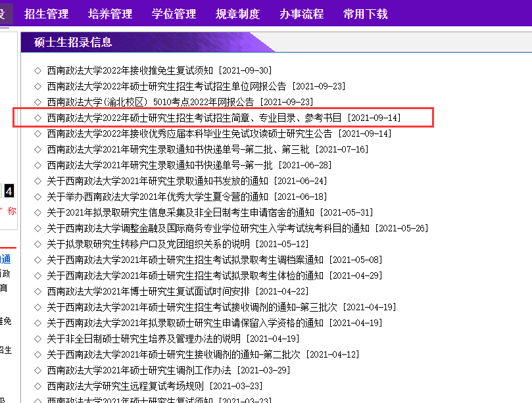Open 接收调剂的通知-第二批次 link
532x403 pixels.
point(174,354)
